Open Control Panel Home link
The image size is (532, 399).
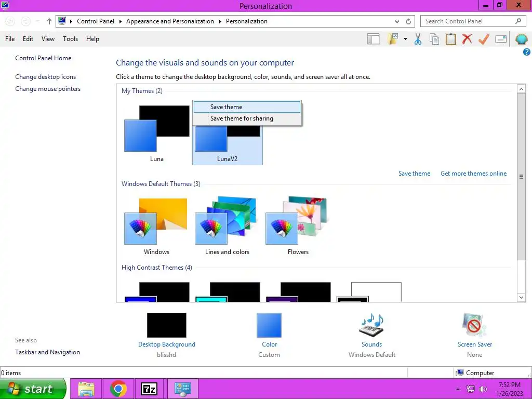click(x=43, y=58)
